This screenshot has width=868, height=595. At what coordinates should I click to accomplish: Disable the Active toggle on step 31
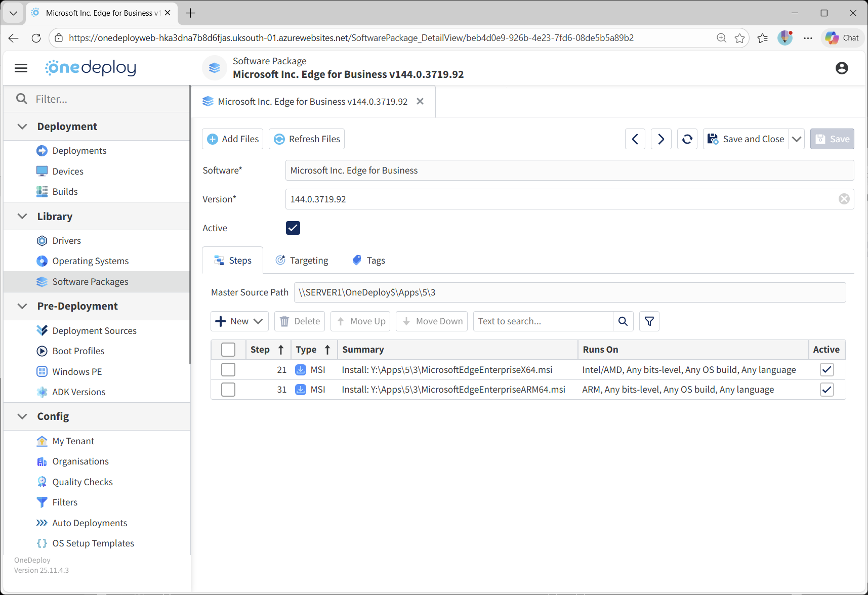point(826,390)
